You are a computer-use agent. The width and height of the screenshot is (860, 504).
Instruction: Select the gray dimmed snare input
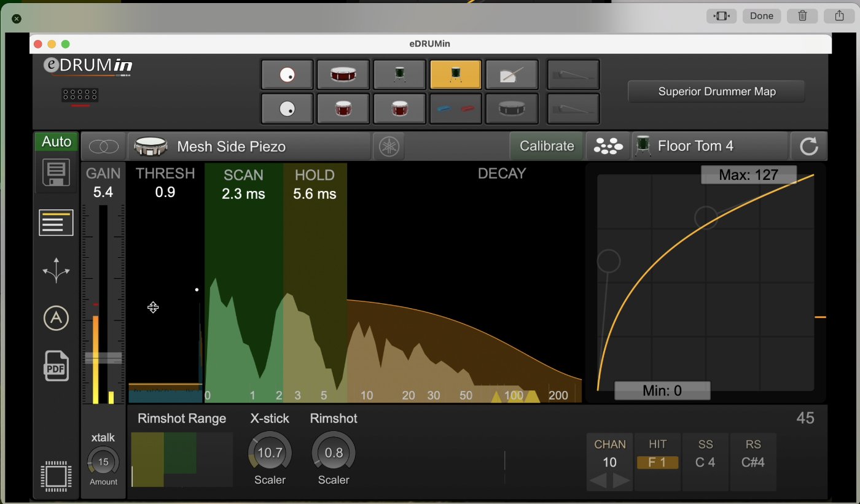512,109
